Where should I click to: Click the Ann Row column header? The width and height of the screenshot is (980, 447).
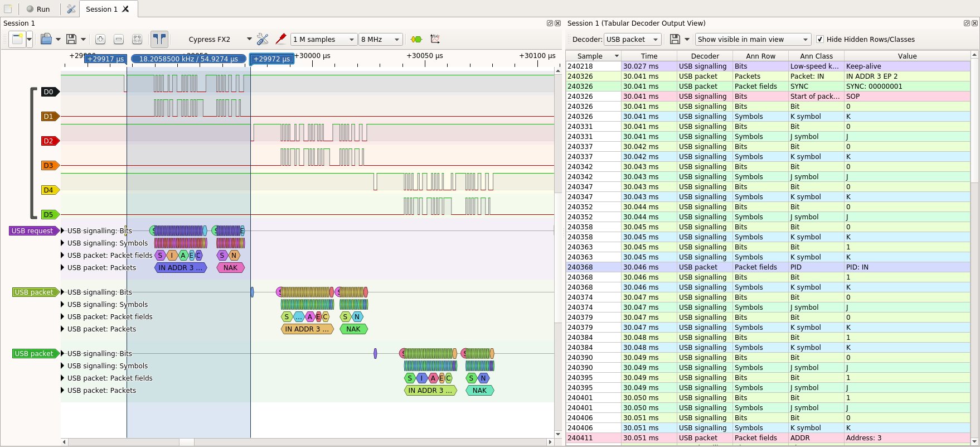pos(760,56)
